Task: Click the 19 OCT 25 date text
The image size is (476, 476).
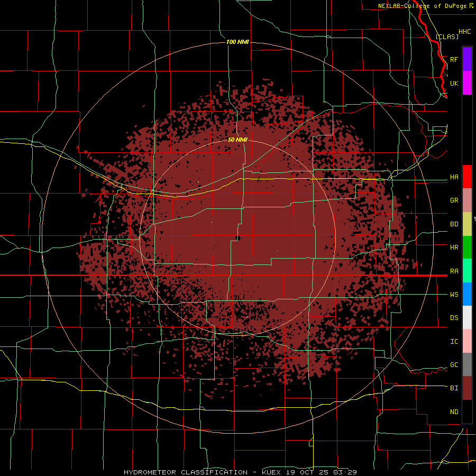Action: coord(307,472)
